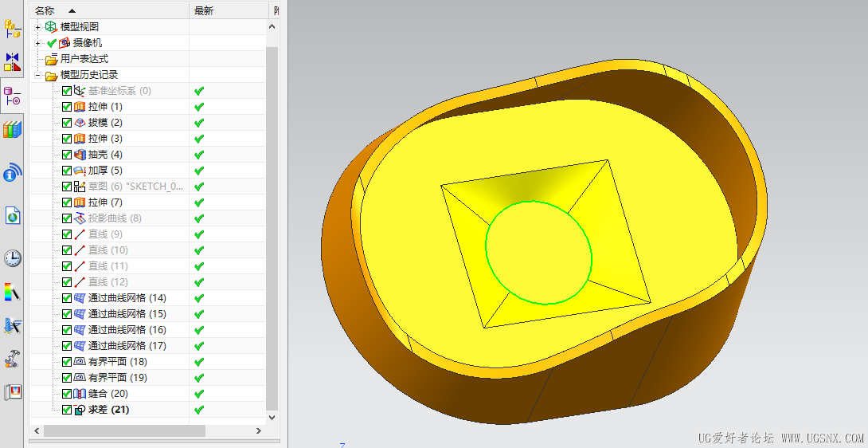Select the 直线 (11) feature
The width and height of the screenshot is (868, 448).
(108, 266)
